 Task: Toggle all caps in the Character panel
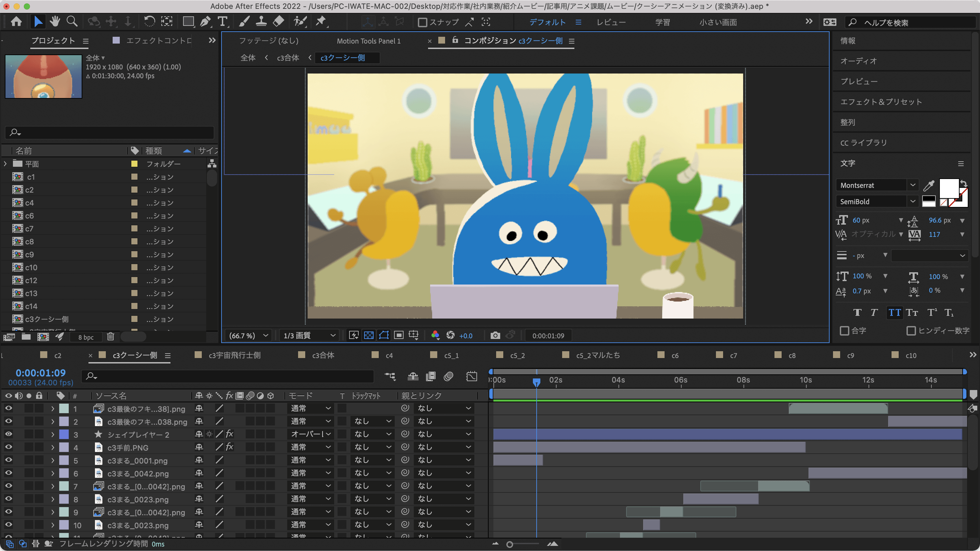click(x=895, y=312)
